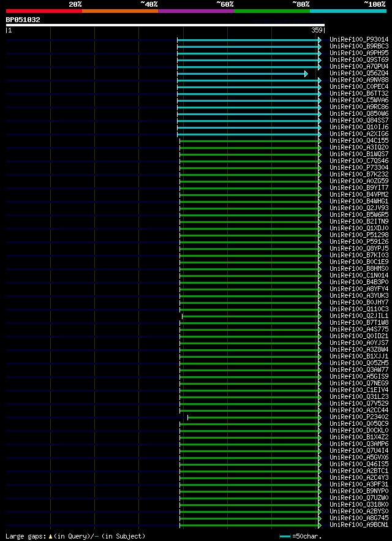This screenshot has height=541, width=392.
Task: Click the red 20% identity legend segment
Action: point(44,11)
